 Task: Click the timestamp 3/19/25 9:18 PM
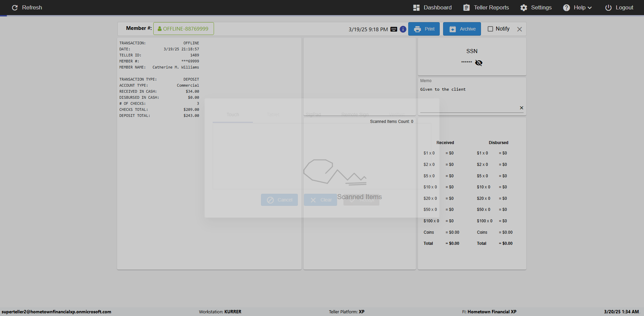point(368,30)
